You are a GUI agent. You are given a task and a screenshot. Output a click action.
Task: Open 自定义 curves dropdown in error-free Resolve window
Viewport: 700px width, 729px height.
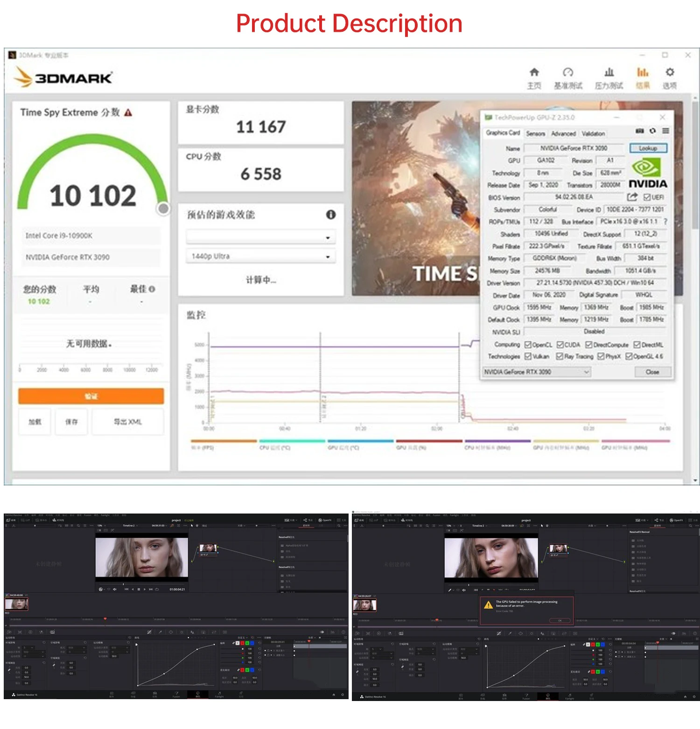point(243,638)
